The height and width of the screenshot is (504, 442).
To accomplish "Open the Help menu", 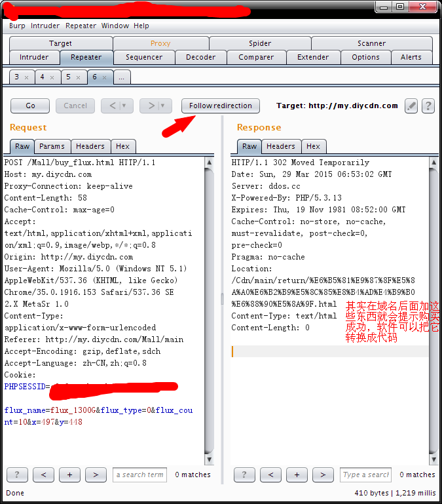I will click(141, 26).
